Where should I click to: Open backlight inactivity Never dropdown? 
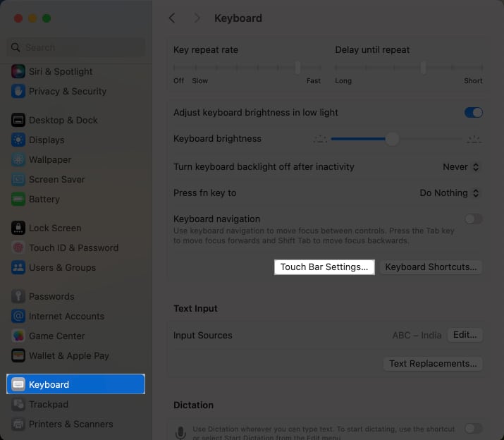461,167
